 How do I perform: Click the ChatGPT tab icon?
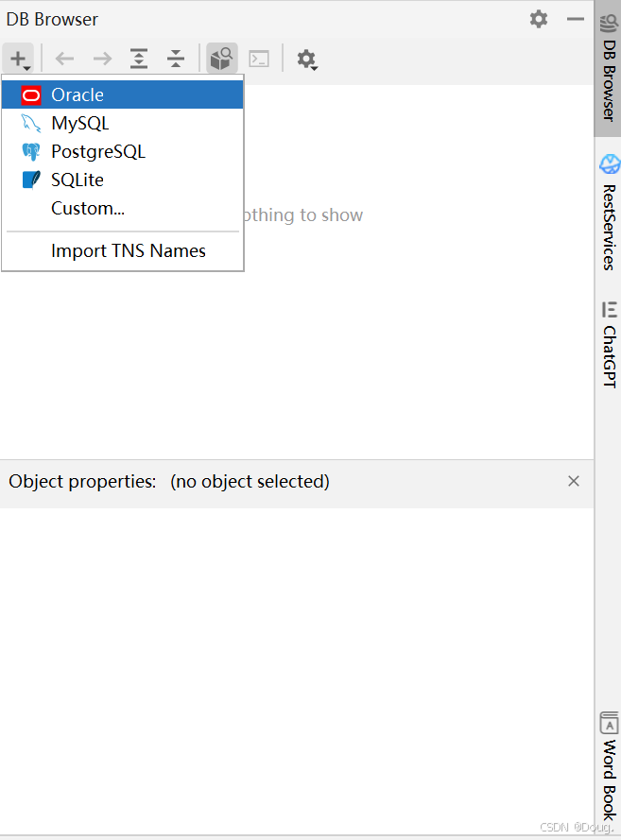point(610,310)
